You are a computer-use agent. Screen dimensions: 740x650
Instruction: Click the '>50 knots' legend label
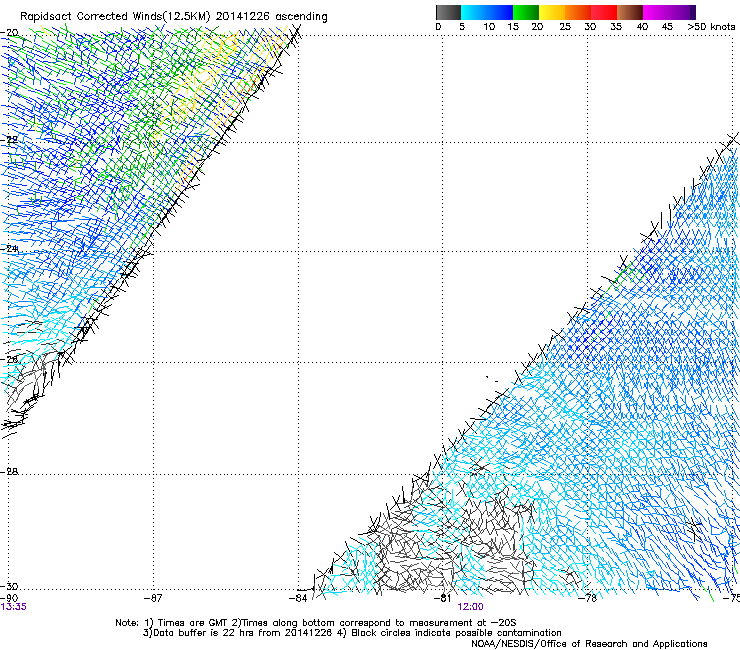(711, 27)
